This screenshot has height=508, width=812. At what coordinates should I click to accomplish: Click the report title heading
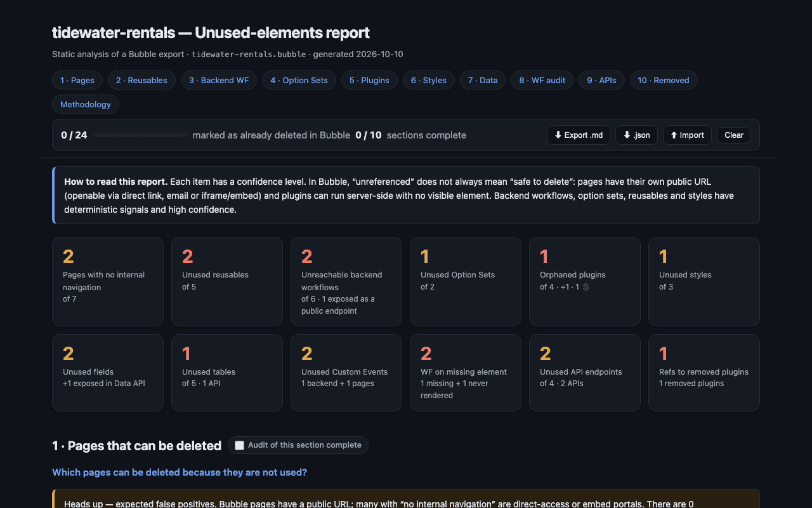211,32
